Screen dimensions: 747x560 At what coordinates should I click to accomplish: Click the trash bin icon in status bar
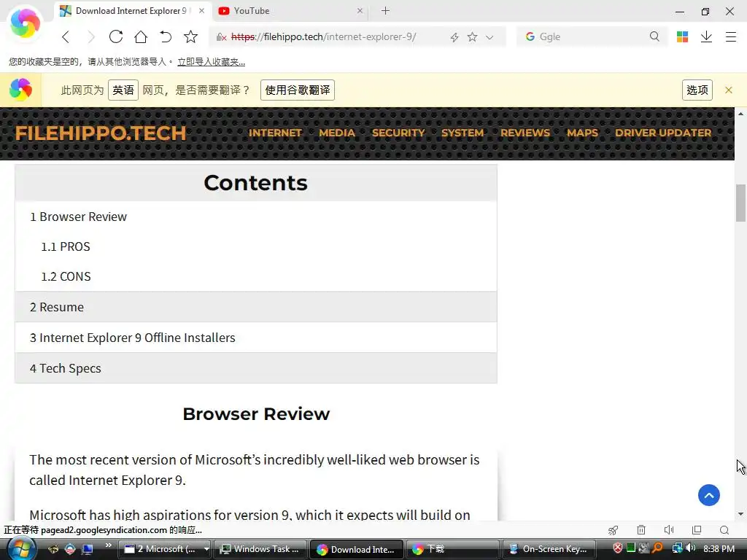641,530
